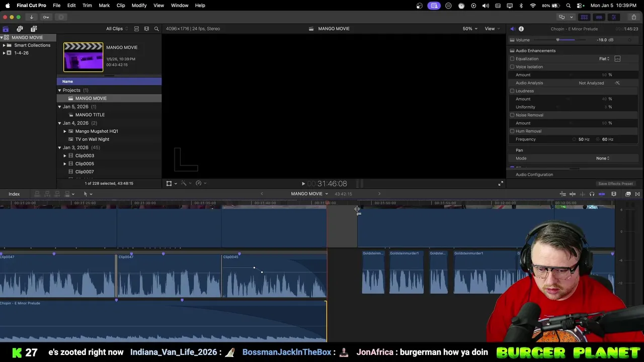
Task: Toggle the Audio Enhancements section checkbox
Action: point(512,51)
